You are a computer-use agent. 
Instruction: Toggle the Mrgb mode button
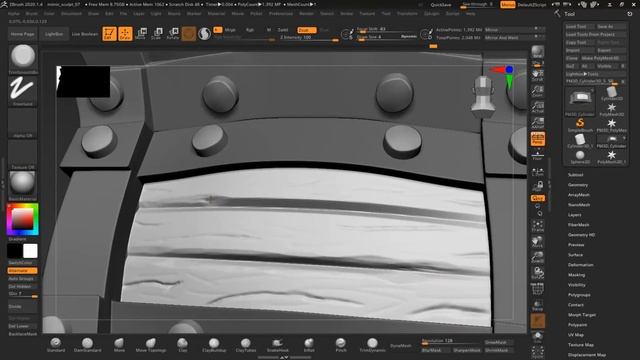230,30
